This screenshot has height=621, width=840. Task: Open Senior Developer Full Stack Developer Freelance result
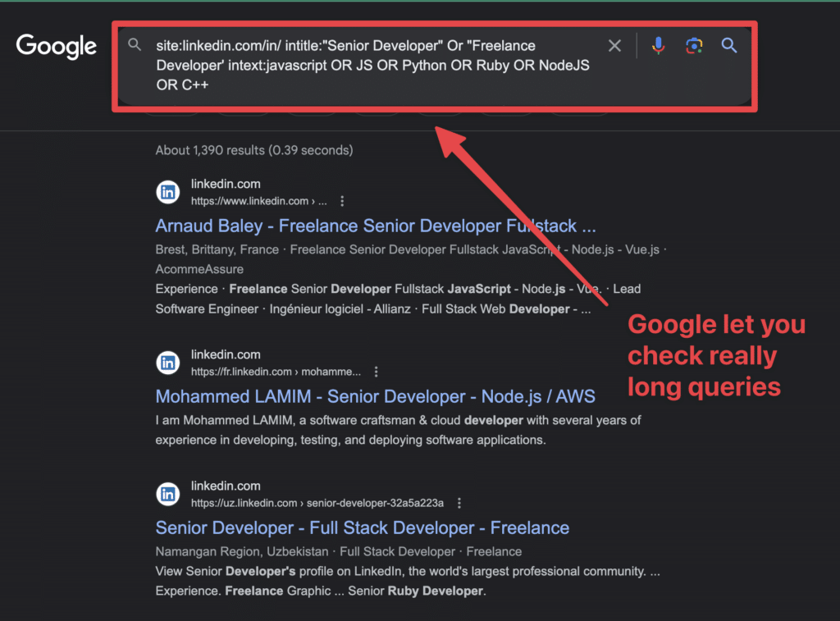click(x=362, y=527)
